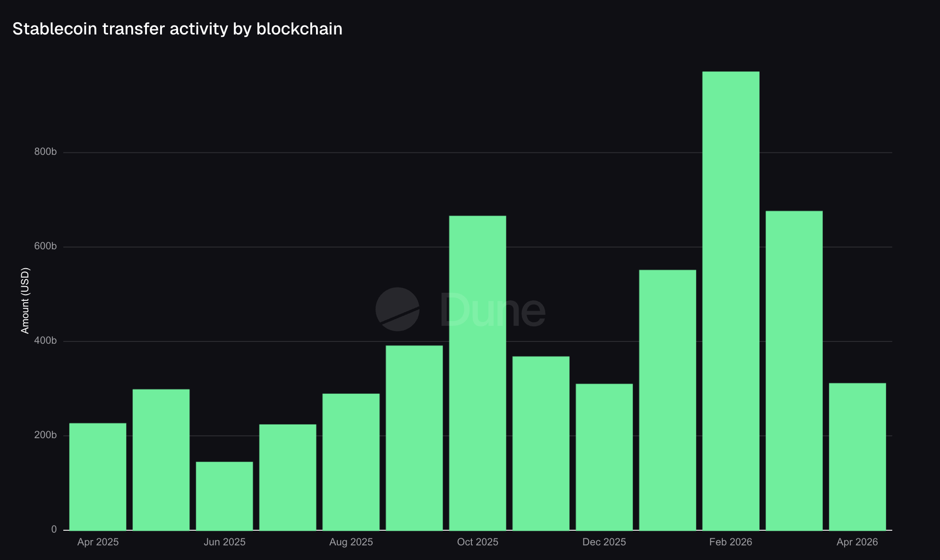
Task: Select the Dec 2025 bar
Action: 604,457
